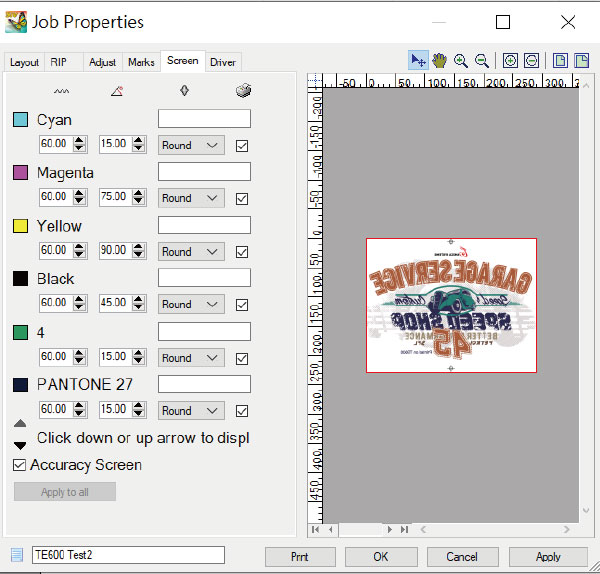This screenshot has width=600, height=574.
Task: Open the PANTONE 27 Round dropdown
Action: pos(191,410)
